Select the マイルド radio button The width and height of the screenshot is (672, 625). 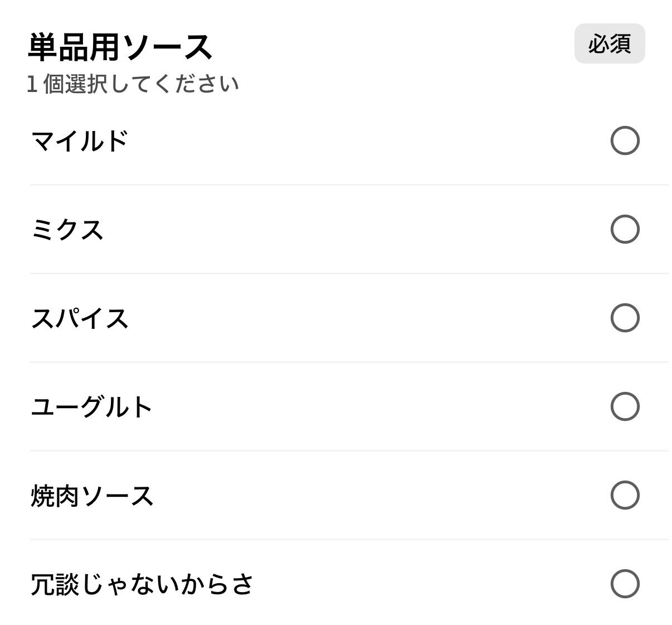click(x=625, y=140)
